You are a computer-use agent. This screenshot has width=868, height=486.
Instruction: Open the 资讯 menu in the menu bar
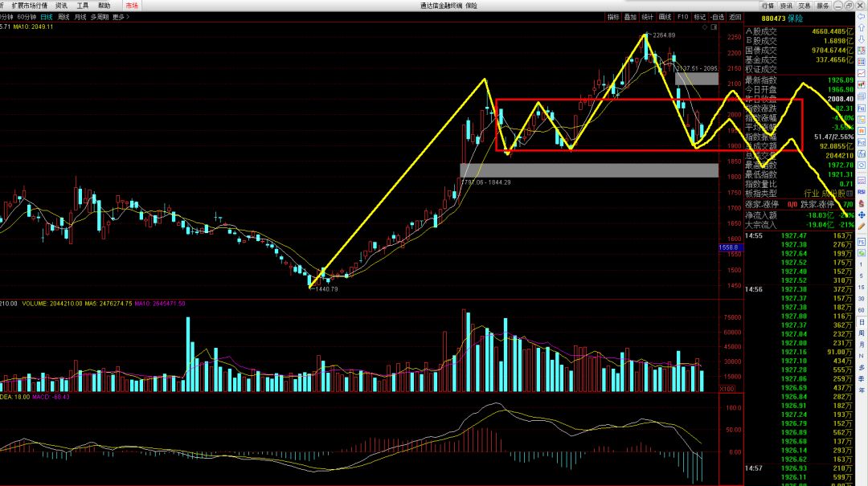point(61,6)
